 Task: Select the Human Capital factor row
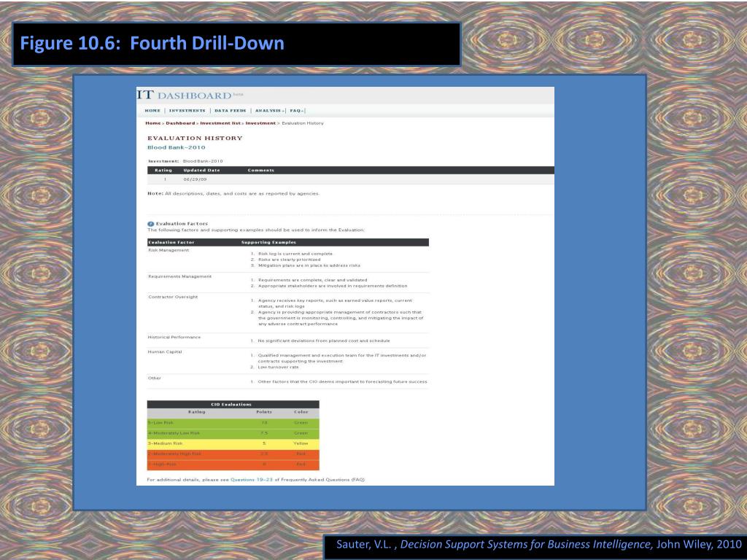point(287,360)
